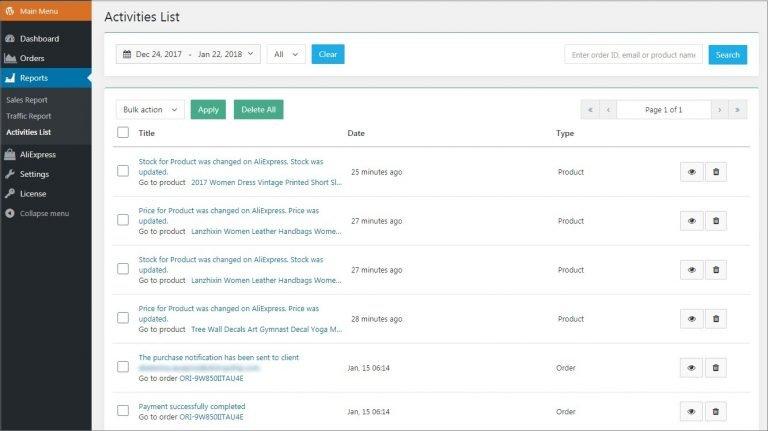
Task: Open Activities List submenu
Action: 28,132
